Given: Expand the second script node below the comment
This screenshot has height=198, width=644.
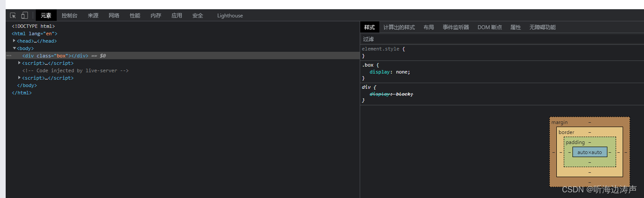Looking at the screenshot, I should pyautogui.click(x=20, y=77).
